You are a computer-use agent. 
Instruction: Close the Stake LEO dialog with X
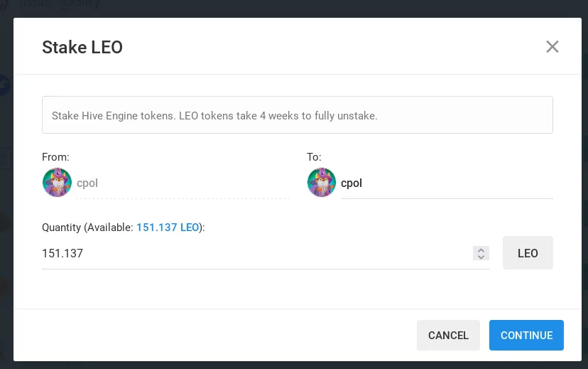click(x=552, y=47)
